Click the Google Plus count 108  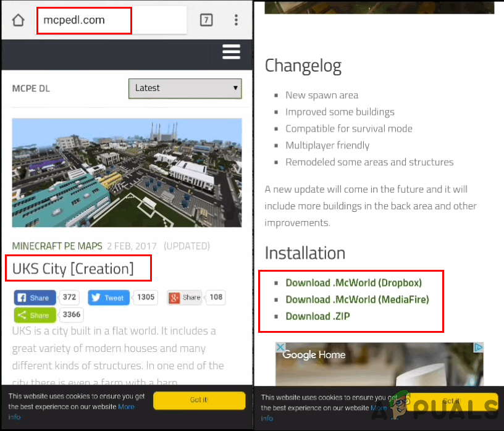coord(216,297)
